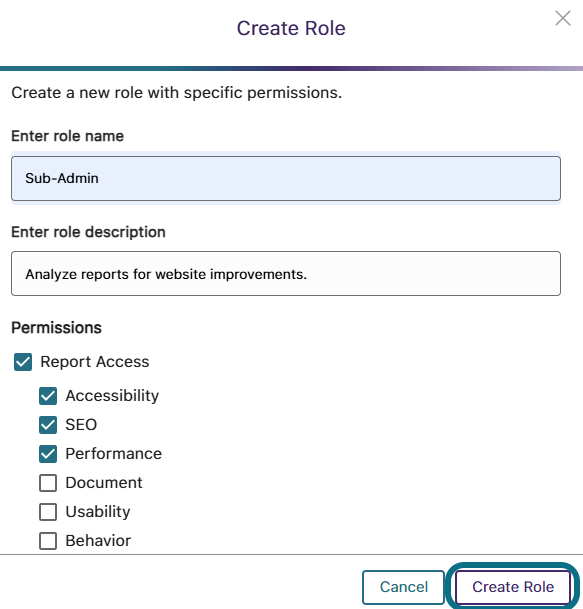Screen dimensions: 583x609
Task: Enable the Document permission checkbox
Action: pos(48,483)
